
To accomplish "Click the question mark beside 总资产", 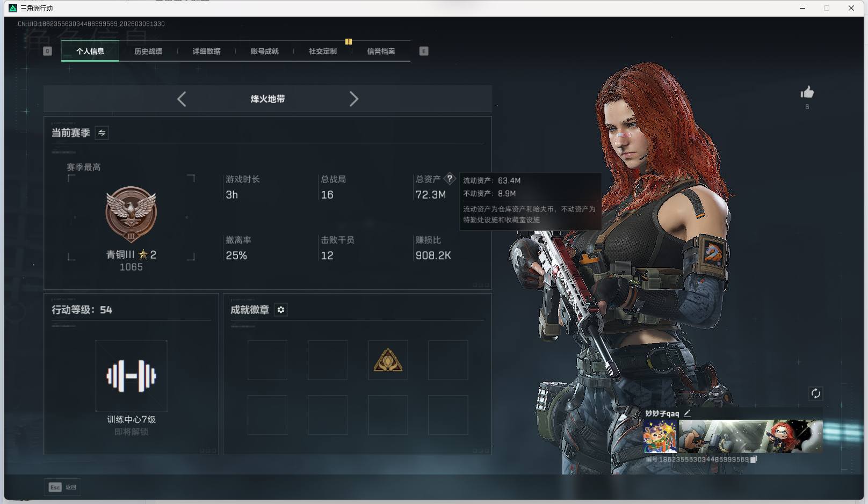I will 450,179.
